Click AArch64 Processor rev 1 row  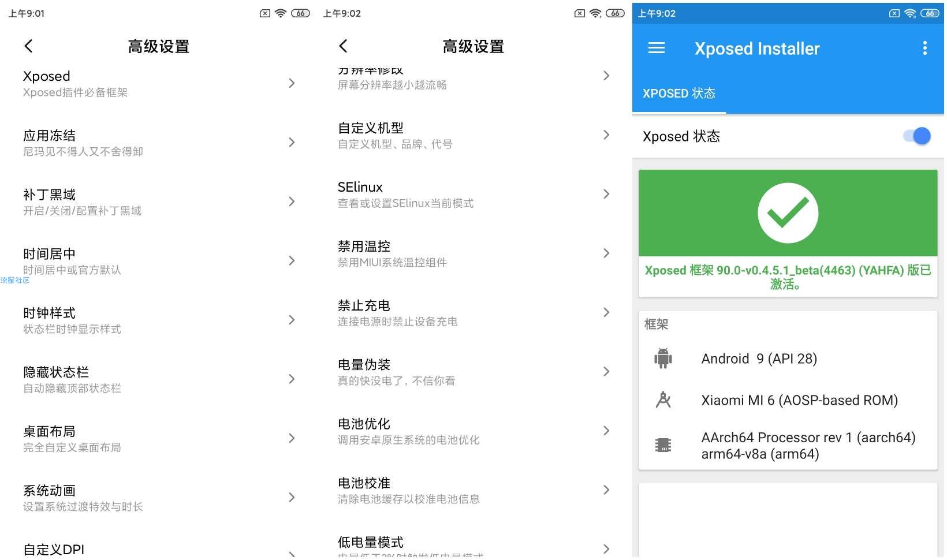coord(788,445)
